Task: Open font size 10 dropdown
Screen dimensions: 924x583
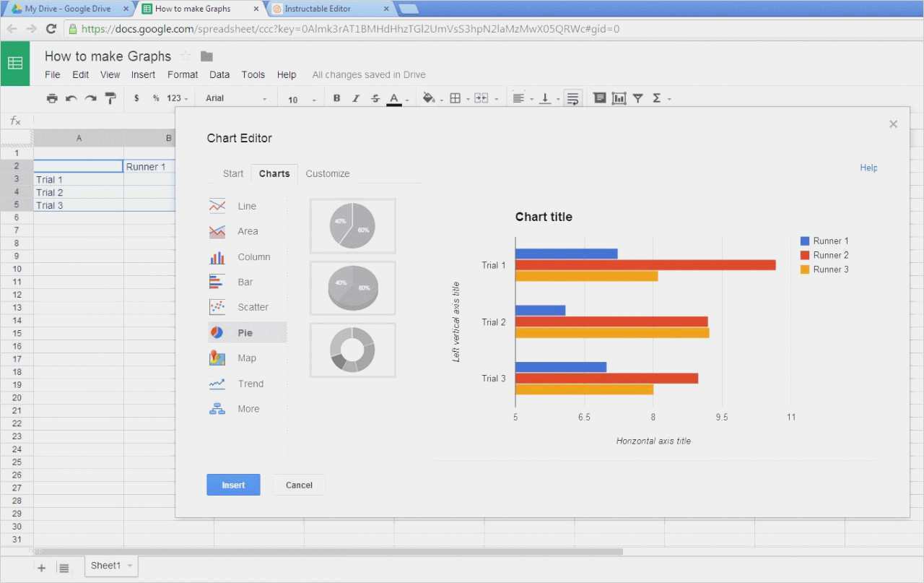Action: [x=302, y=99]
